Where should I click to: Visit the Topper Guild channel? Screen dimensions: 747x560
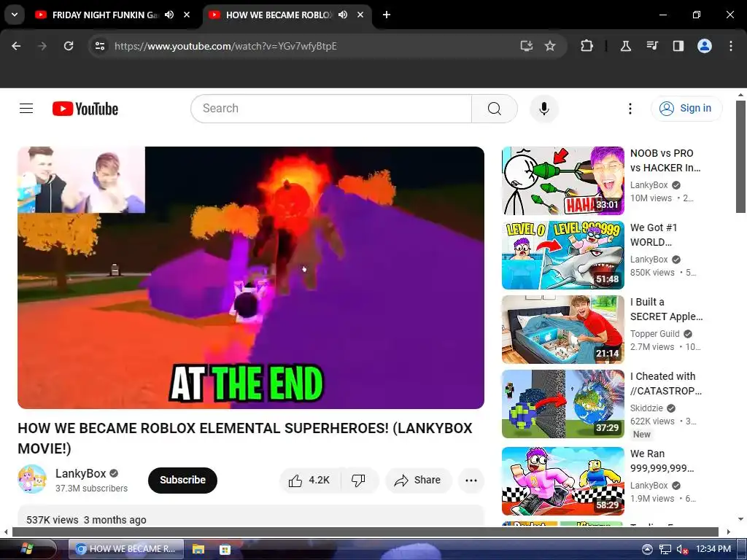654,334
